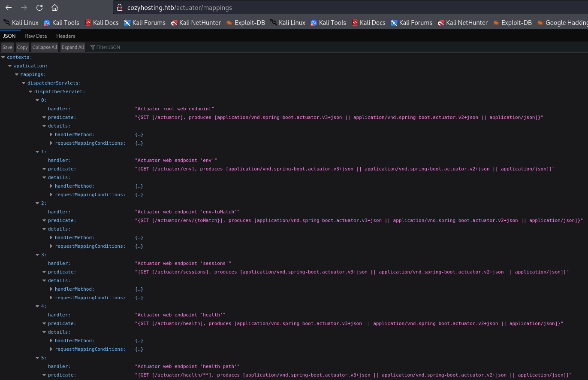Viewport: 588px width, 380px height.
Task: Collapse the dispatcherServlets node
Action: coord(24,83)
